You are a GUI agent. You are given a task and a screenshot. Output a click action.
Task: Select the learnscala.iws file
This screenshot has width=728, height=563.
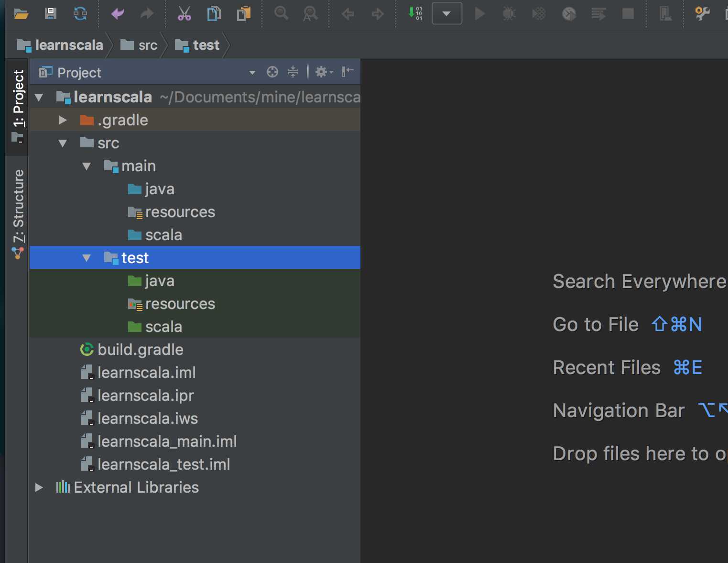coord(195,419)
